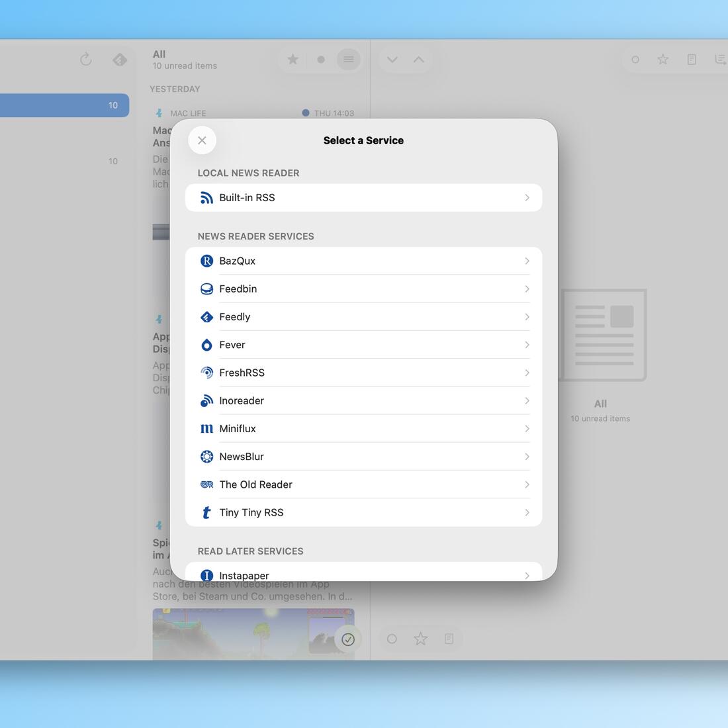Click the Feedly service icon in list
Viewport: 728px width, 728px height.
pyautogui.click(x=206, y=316)
